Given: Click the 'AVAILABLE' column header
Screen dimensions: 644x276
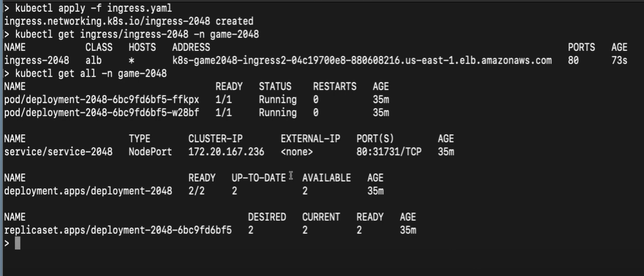Looking at the screenshot, I should click(x=326, y=178).
